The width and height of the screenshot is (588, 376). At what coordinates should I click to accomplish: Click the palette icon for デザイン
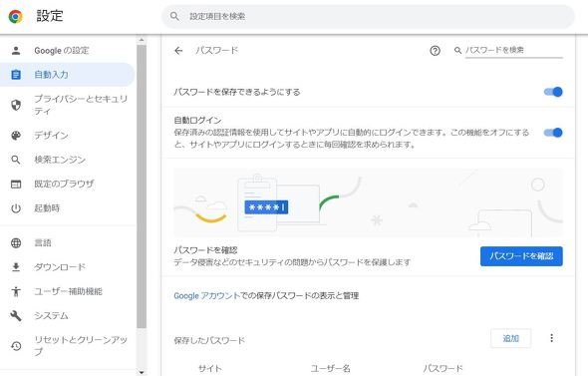click(x=16, y=136)
